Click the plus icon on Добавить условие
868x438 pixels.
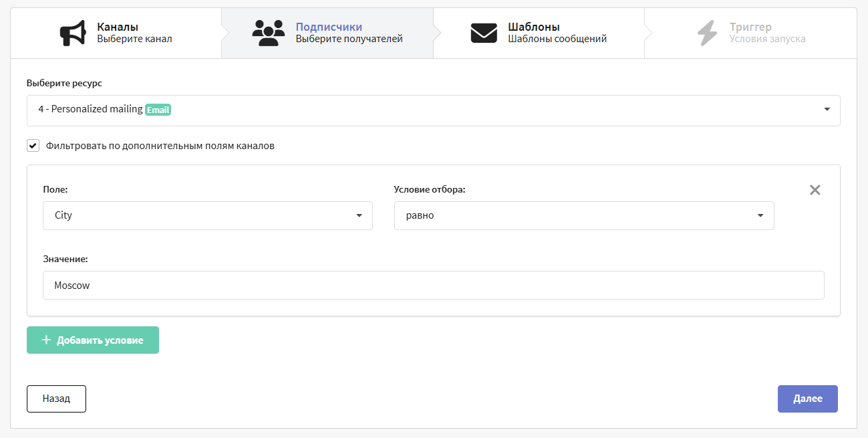point(46,340)
